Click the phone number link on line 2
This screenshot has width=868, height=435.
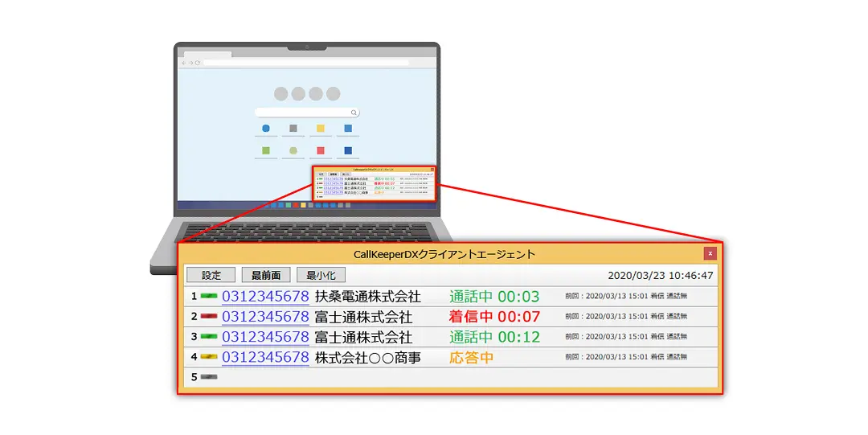click(265, 317)
